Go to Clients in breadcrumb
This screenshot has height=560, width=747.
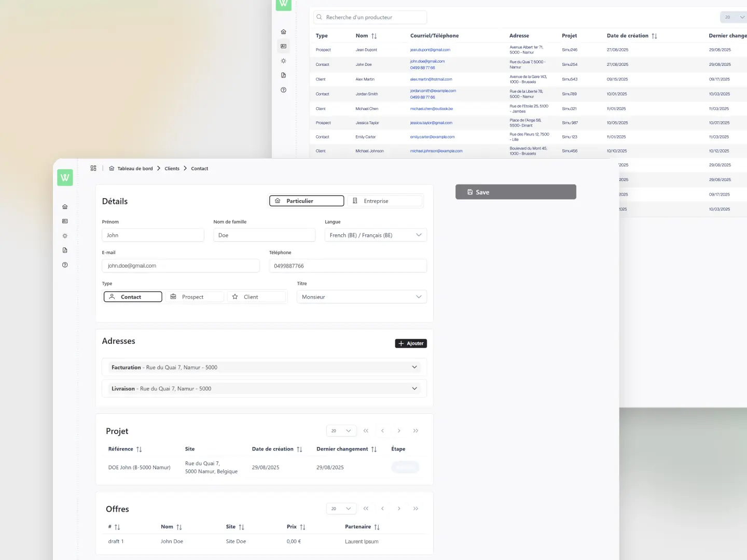click(172, 169)
